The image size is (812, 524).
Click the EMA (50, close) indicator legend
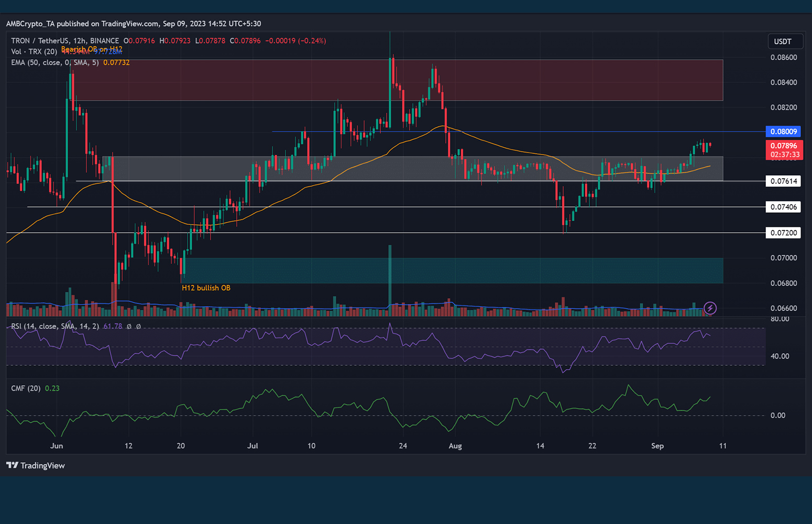[55, 62]
